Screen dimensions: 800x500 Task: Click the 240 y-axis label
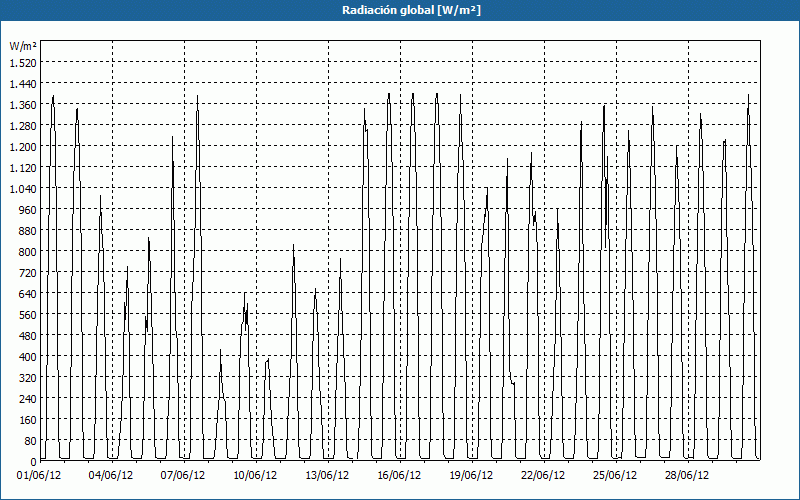coord(28,399)
